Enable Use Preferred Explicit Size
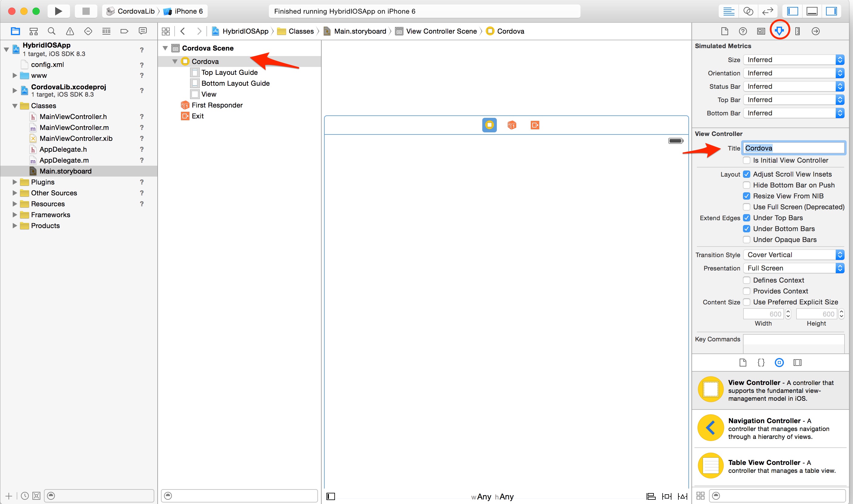The height and width of the screenshot is (504, 853). [747, 302]
